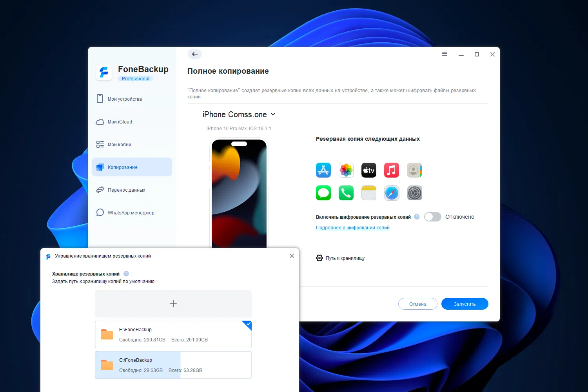This screenshot has height=392, width=588.
Task: Select the Messages app icon
Action: pos(323,193)
